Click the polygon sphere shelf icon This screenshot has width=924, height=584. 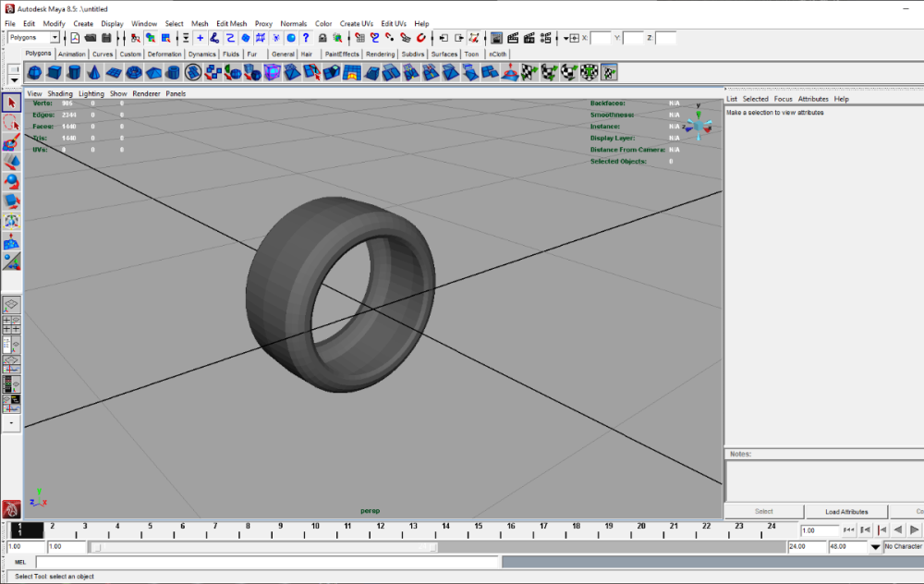[34, 72]
